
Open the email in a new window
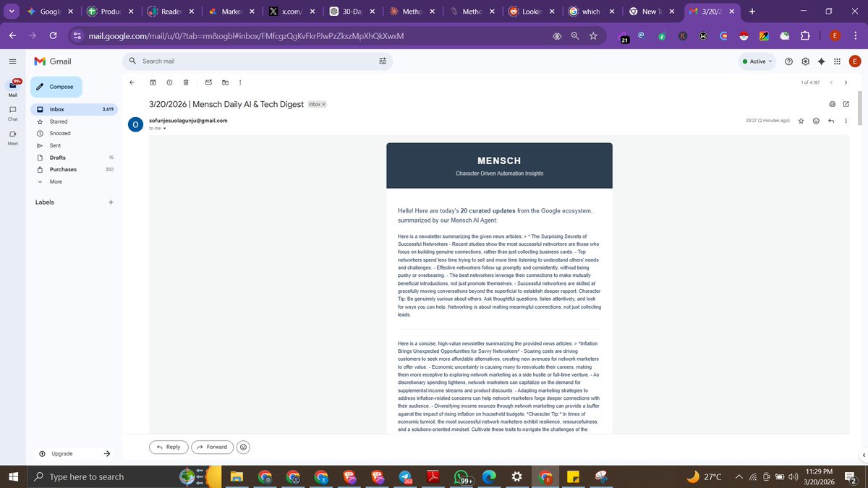click(846, 104)
